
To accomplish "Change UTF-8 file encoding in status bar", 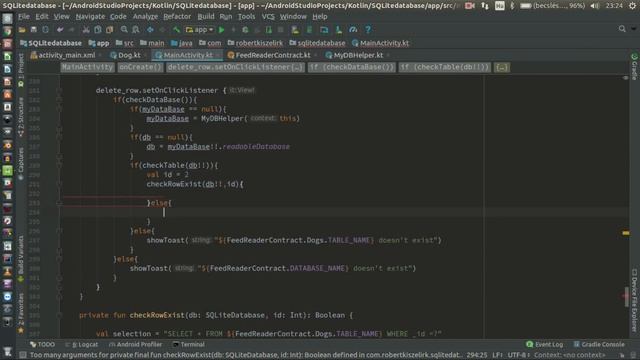I will [x=518, y=355].
